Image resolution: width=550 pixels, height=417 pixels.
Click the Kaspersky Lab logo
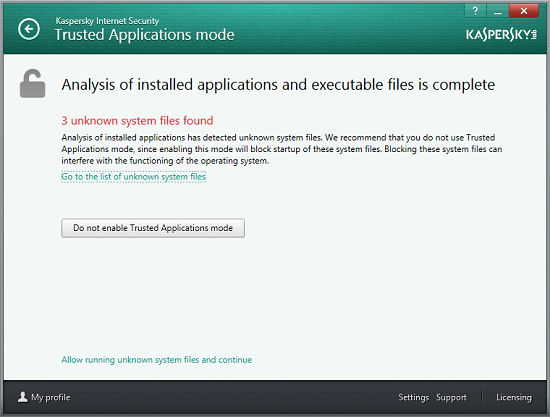pyautogui.click(x=501, y=34)
